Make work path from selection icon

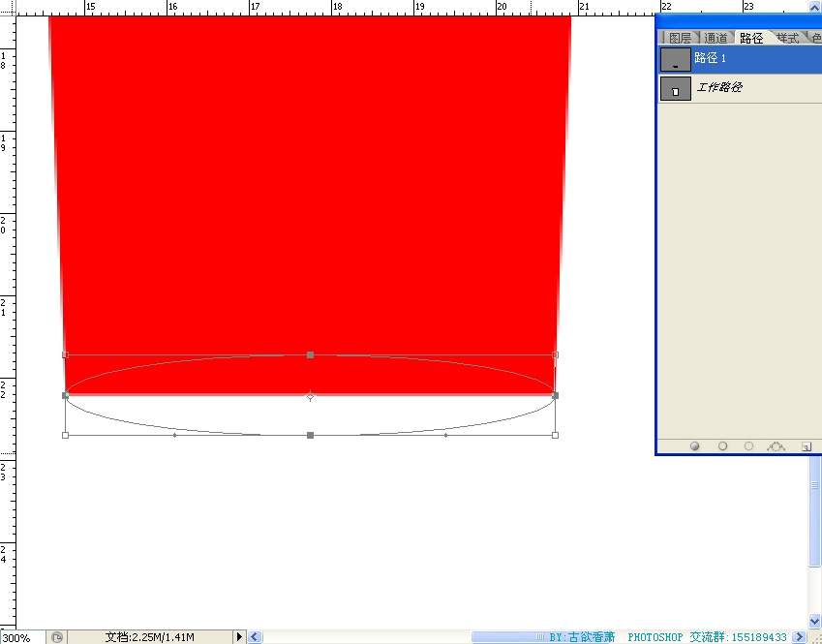point(776,446)
